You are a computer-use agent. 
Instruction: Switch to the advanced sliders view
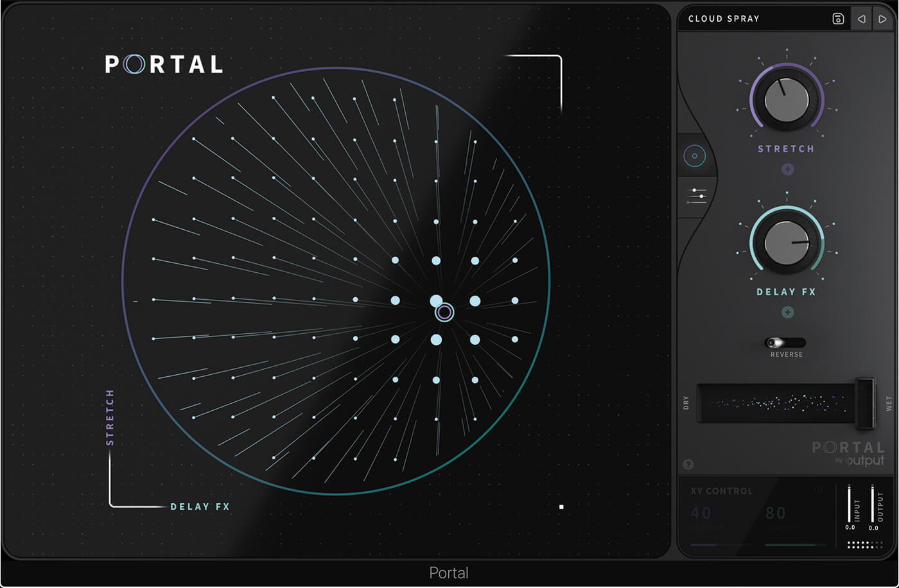[x=696, y=196]
